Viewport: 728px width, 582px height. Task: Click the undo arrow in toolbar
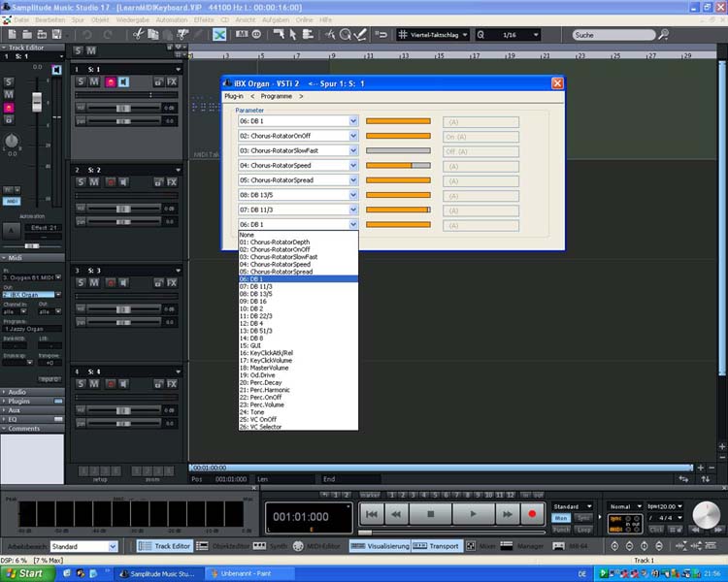[x=86, y=34]
